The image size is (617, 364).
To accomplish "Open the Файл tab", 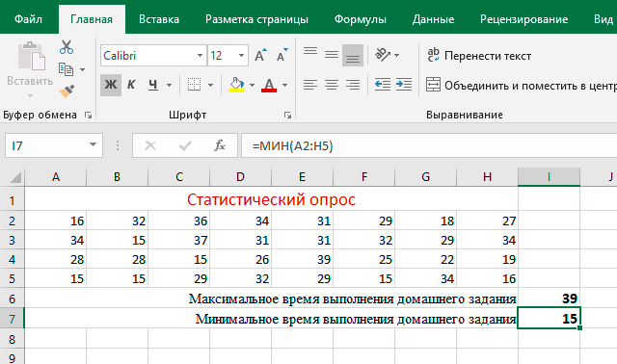I will pyautogui.click(x=28, y=19).
